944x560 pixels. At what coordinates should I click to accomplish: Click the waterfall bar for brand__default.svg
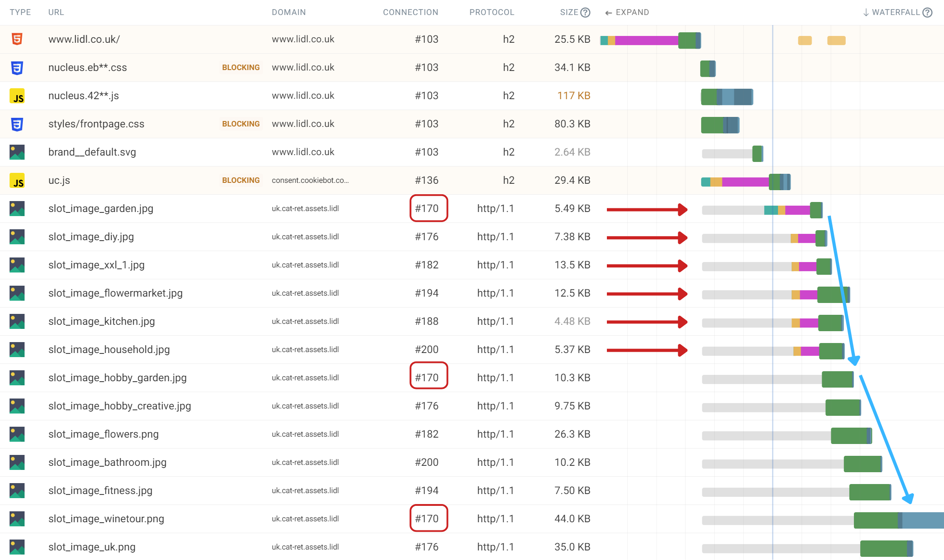click(x=732, y=153)
